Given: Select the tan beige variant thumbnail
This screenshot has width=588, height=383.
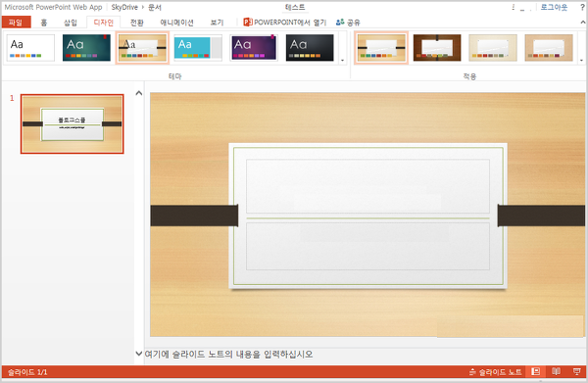Looking at the screenshot, I should click(549, 48).
